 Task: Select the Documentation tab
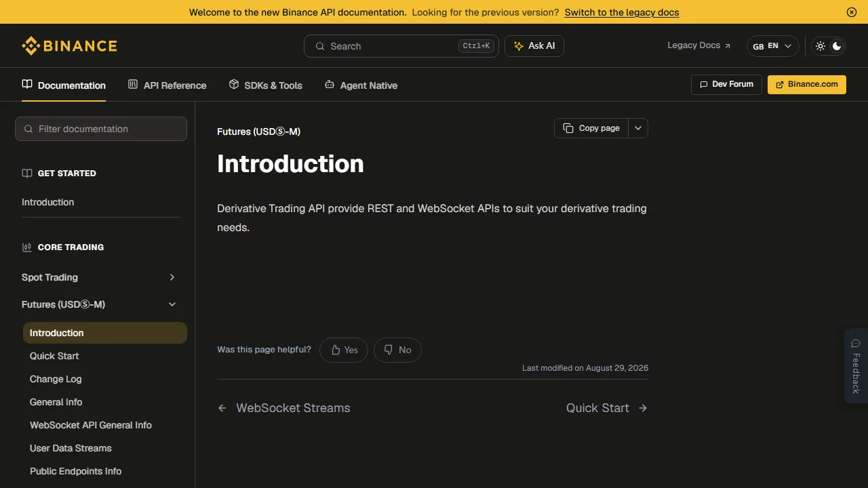click(64, 85)
